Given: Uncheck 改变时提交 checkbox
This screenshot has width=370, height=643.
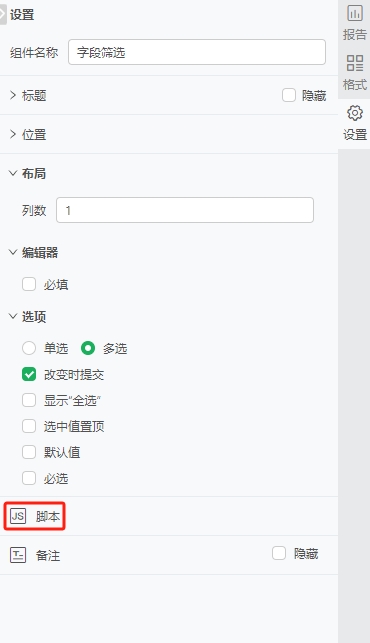Looking at the screenshot, I should [x=29, y=374].
